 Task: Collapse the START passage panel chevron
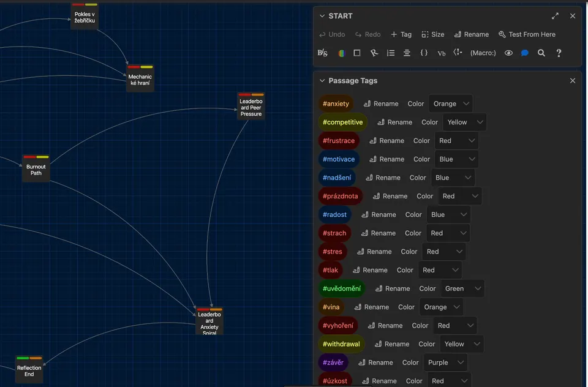point(322,16)
